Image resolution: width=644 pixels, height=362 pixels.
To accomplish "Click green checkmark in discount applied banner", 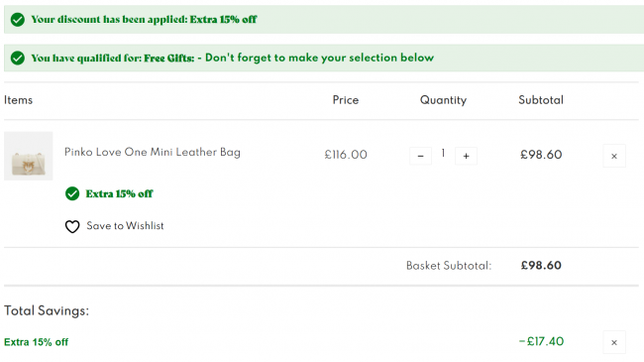I will coord(18,19).
